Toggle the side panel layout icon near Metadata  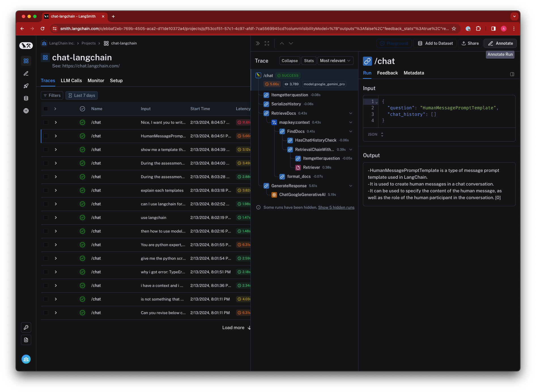point(512,74)
